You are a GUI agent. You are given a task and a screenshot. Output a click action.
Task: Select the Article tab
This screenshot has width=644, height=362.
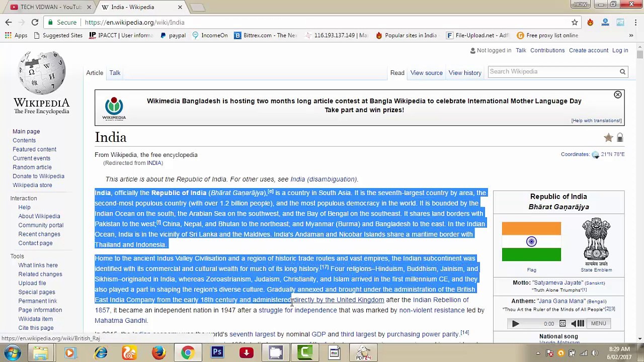[94, 73]
